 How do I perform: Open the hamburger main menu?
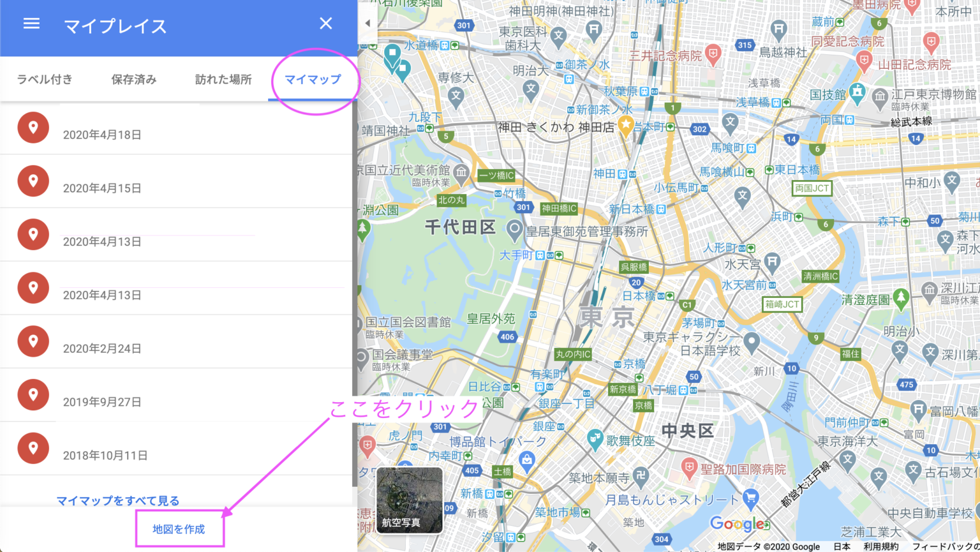pos(31,24)
